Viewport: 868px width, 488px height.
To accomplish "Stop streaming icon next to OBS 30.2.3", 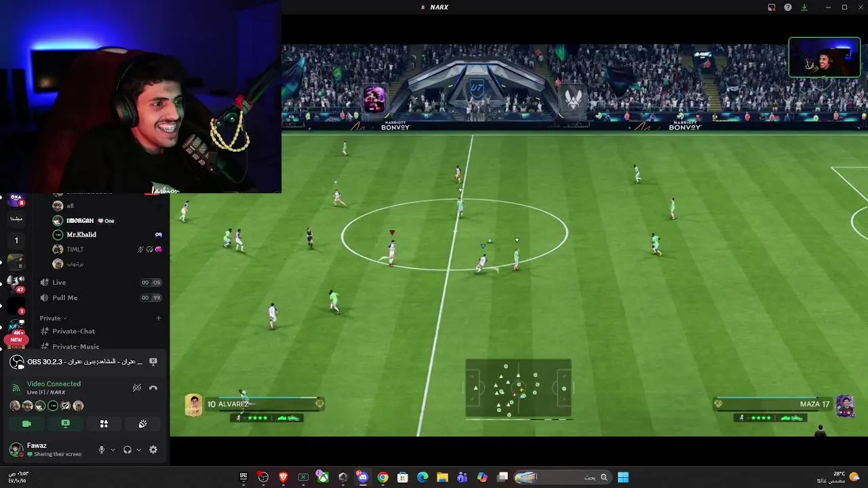I will click(153, 362).
